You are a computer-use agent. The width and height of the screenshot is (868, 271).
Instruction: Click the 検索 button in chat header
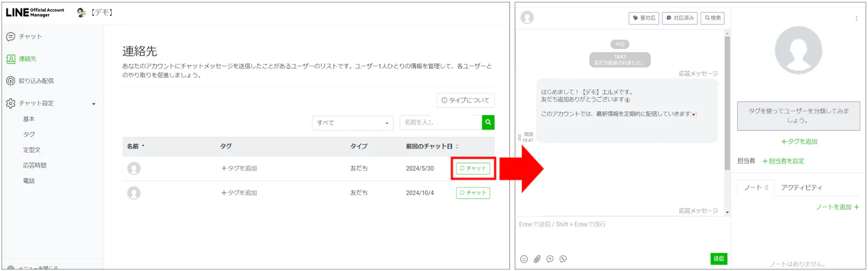713,18
